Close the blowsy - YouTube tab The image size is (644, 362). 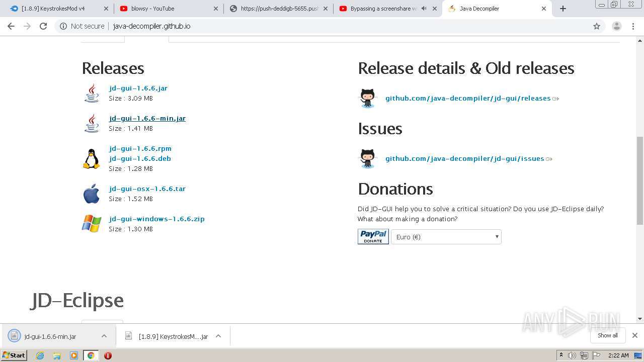216,9
